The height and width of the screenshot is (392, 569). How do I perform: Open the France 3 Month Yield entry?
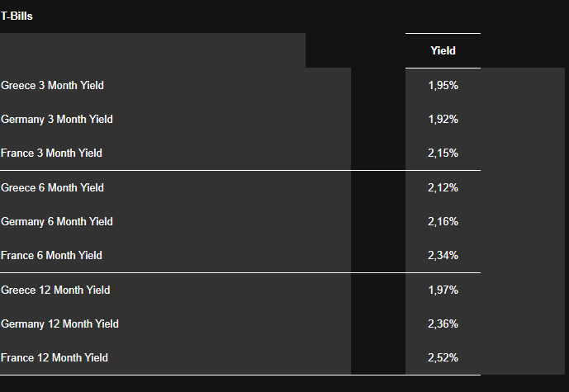click(x=52, y=153)
